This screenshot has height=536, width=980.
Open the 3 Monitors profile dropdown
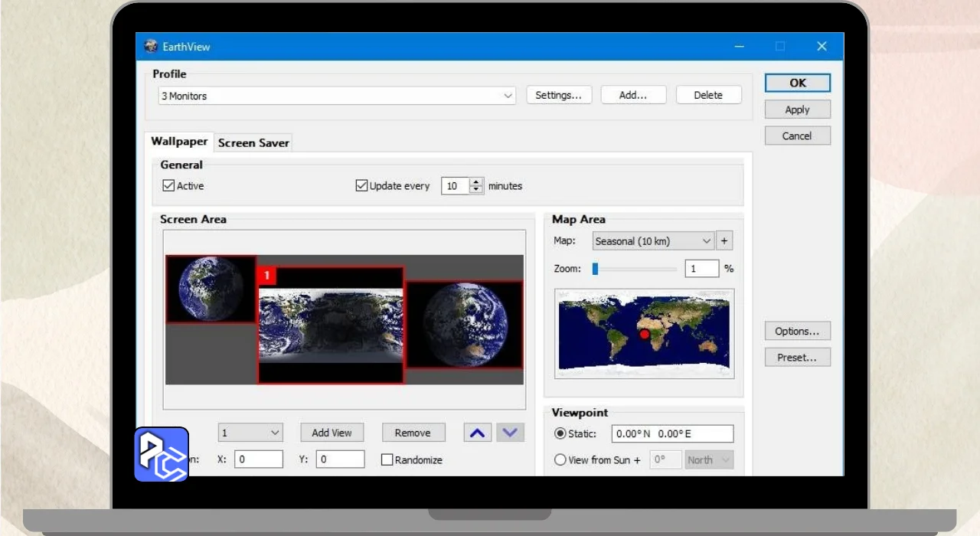[x=337, y=96]
